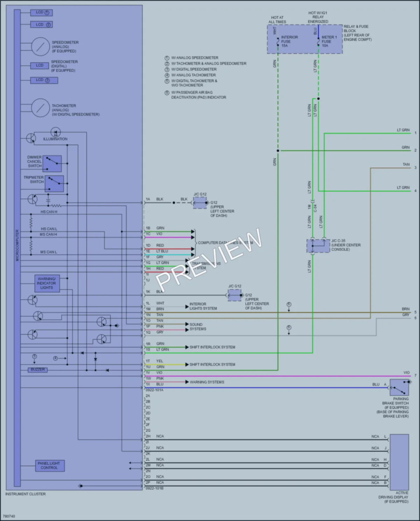Viewport: 420px width, 521px height.
Task: Click the VIO wire end numbered 7
Action: click(x=415, y=375)
